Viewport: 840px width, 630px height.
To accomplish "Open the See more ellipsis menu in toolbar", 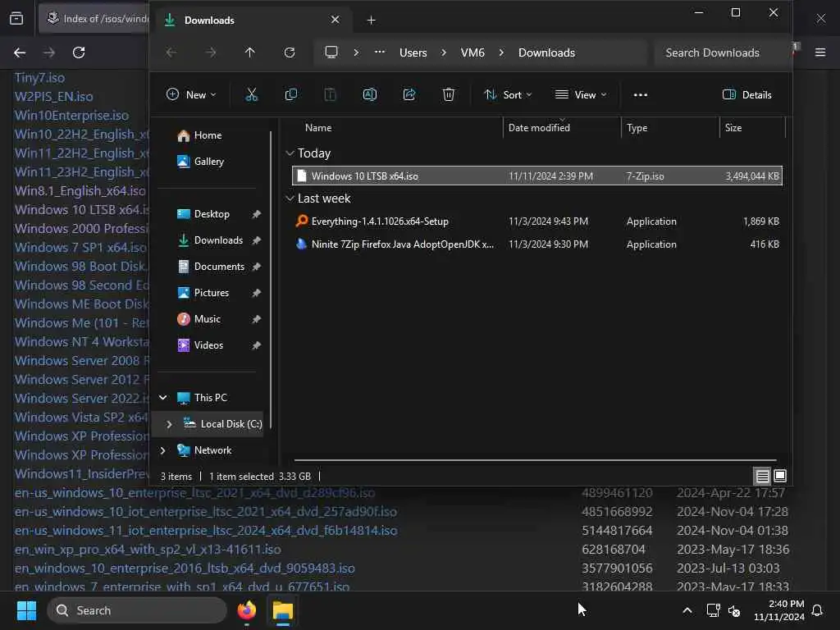I will (640, 95).
